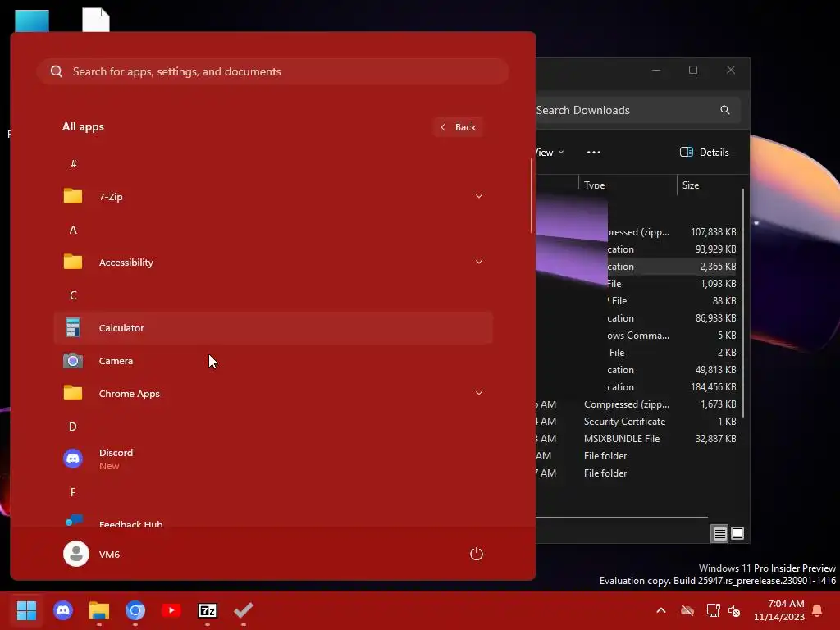Screen dimensions: 840x630
Task: Click the Explorer horizontal scrollbar
Action: tap(622, 518)
